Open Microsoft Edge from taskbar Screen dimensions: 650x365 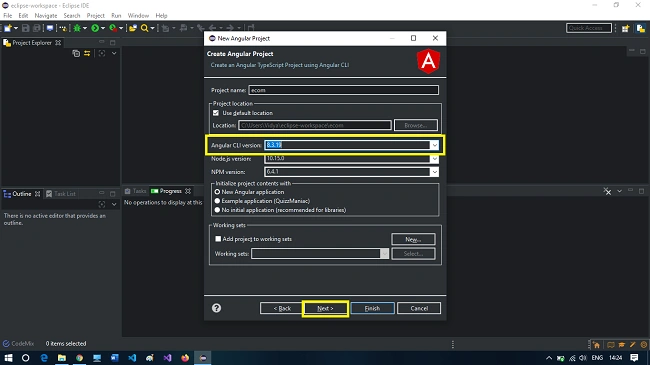44,358
